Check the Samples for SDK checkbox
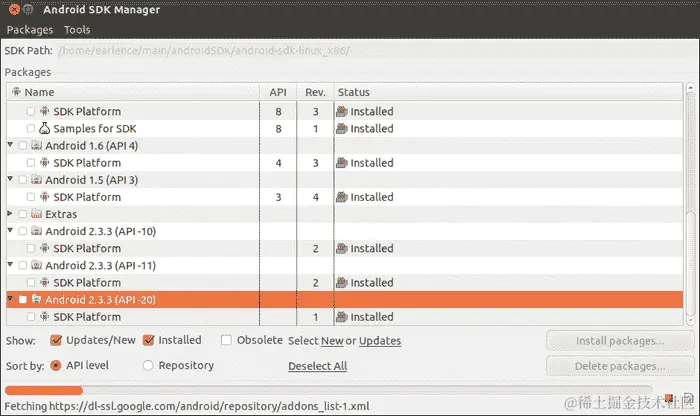 tap(30, 129)
